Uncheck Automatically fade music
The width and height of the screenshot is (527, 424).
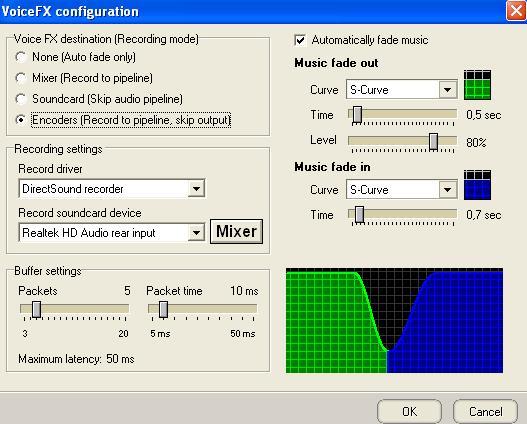pos(300,40)
